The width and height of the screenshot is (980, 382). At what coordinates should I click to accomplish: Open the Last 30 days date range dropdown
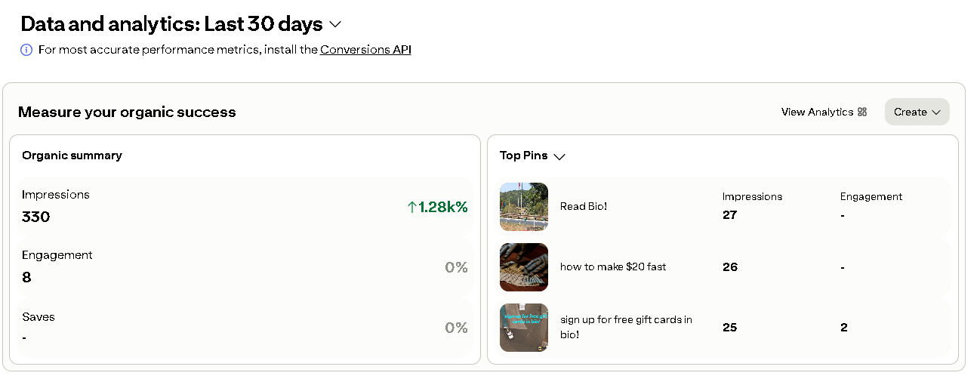(x=336, y=24)
